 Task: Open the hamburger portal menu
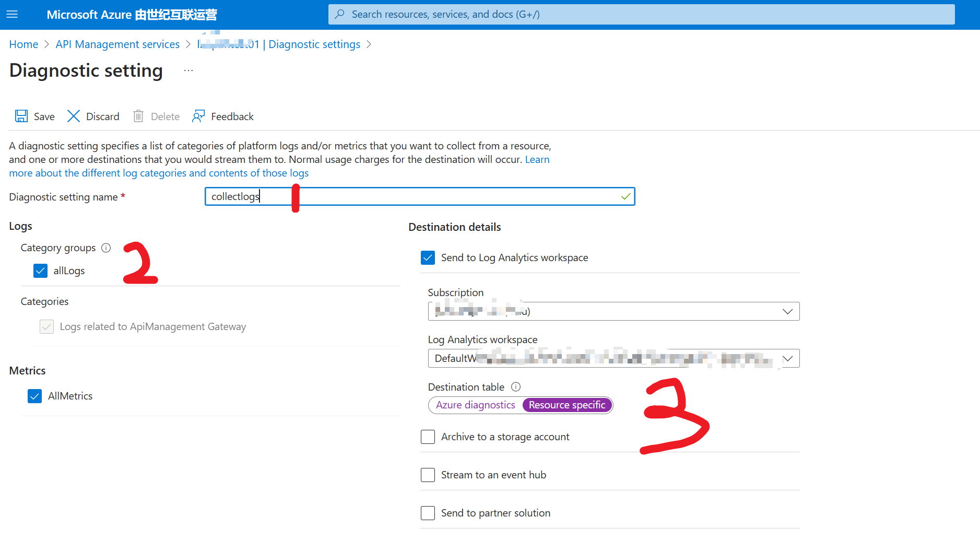pos(12,14)
